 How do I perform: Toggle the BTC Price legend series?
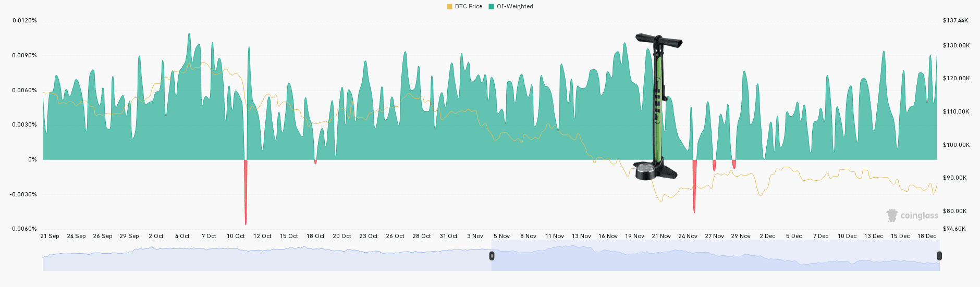pos(464,6)
